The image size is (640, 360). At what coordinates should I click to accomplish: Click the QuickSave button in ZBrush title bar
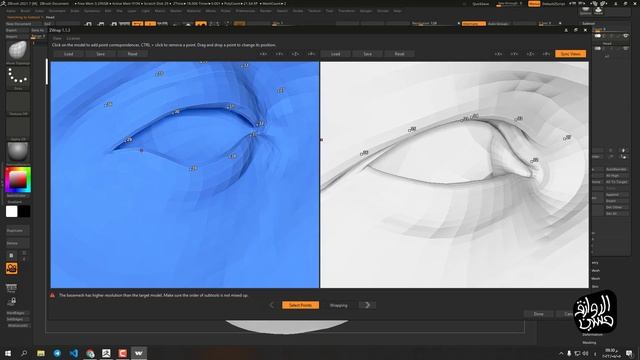click(x=480, y=4)
